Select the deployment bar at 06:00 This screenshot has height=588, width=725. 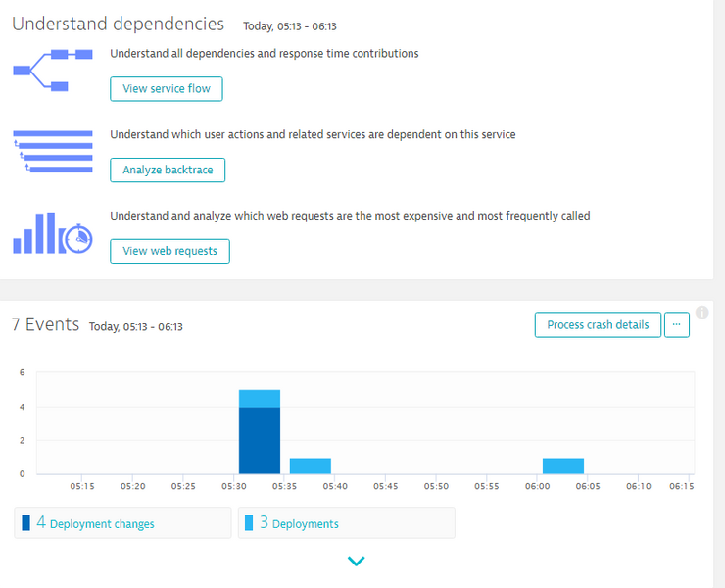click(x=563, y=465)
